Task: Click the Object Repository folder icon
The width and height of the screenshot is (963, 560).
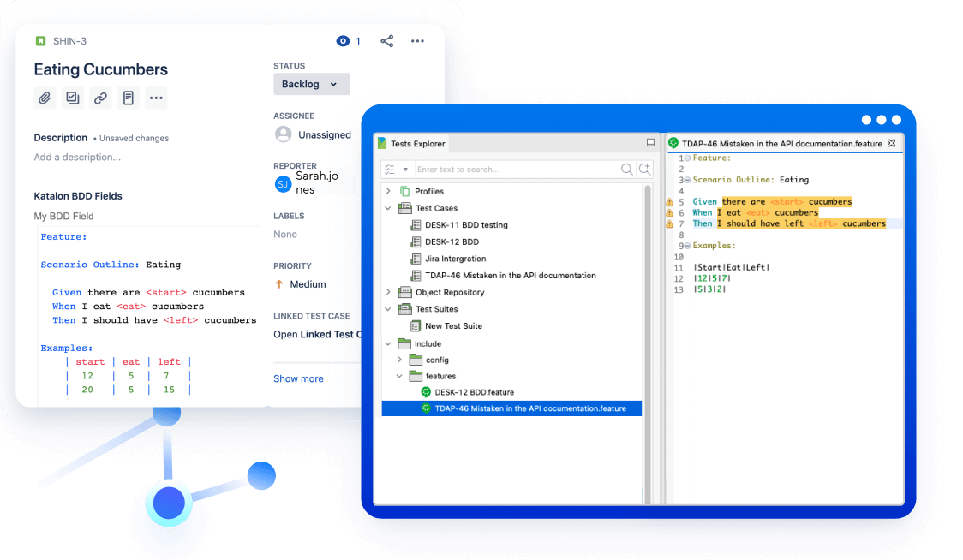Action: point(404,292)
